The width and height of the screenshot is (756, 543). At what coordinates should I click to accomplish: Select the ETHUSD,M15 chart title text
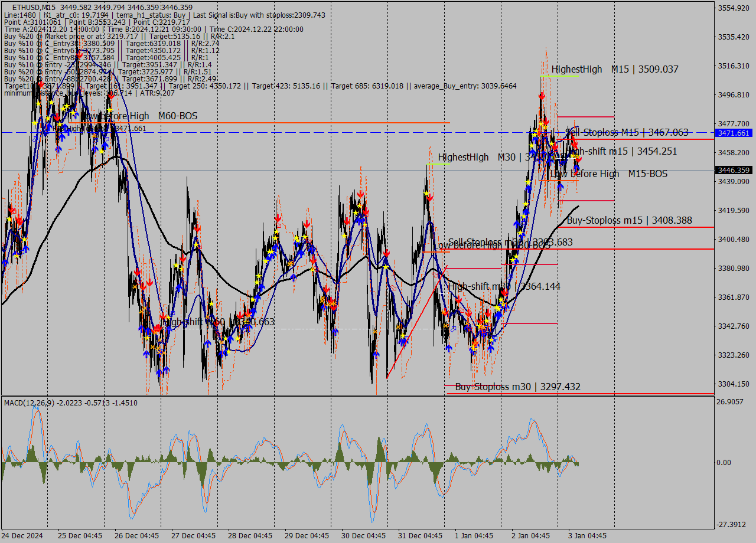pyautogui.click(x=34, y=7)
